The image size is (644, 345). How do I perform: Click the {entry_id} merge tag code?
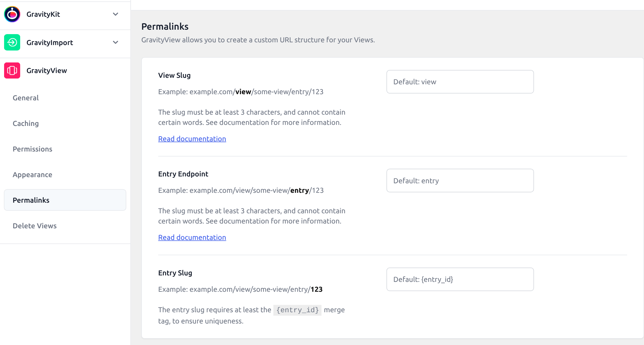click(297, 310)
